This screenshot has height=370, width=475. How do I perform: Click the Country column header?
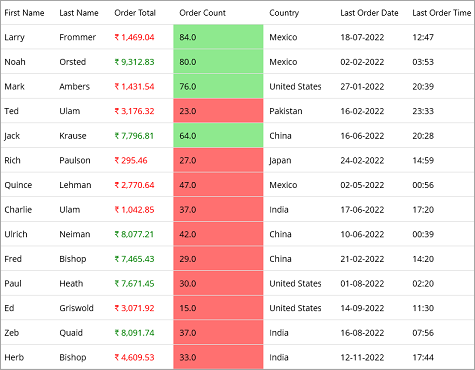(284, 13)
